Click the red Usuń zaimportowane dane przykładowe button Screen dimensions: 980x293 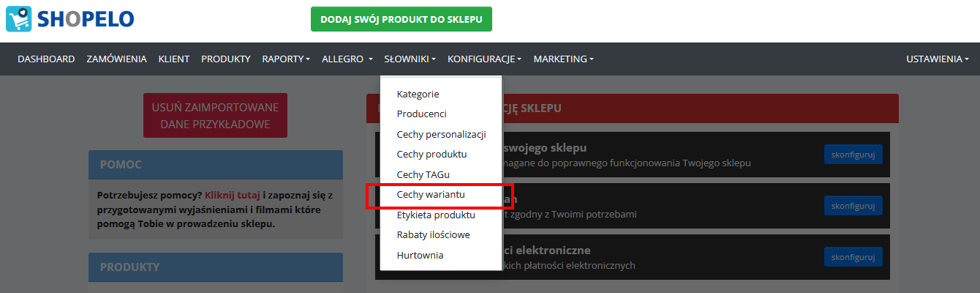[215, 116]
